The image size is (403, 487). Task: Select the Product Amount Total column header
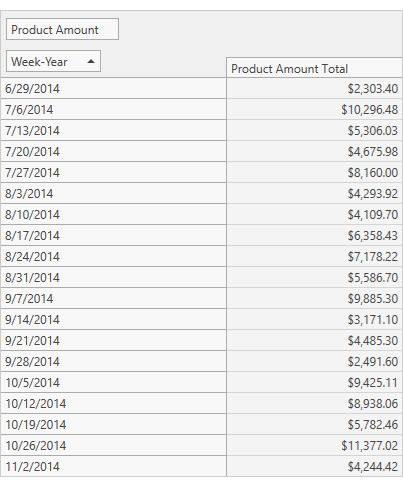point(314,68)
